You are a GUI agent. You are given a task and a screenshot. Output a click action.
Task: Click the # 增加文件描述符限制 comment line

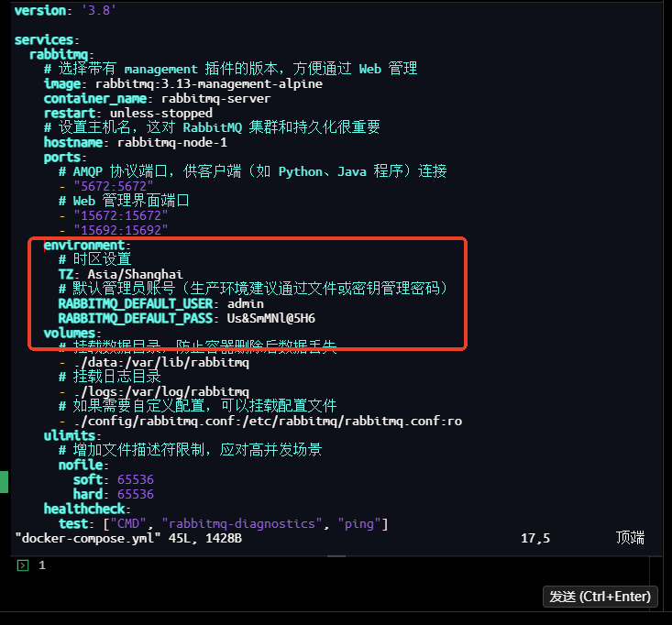tap(191, 450)
